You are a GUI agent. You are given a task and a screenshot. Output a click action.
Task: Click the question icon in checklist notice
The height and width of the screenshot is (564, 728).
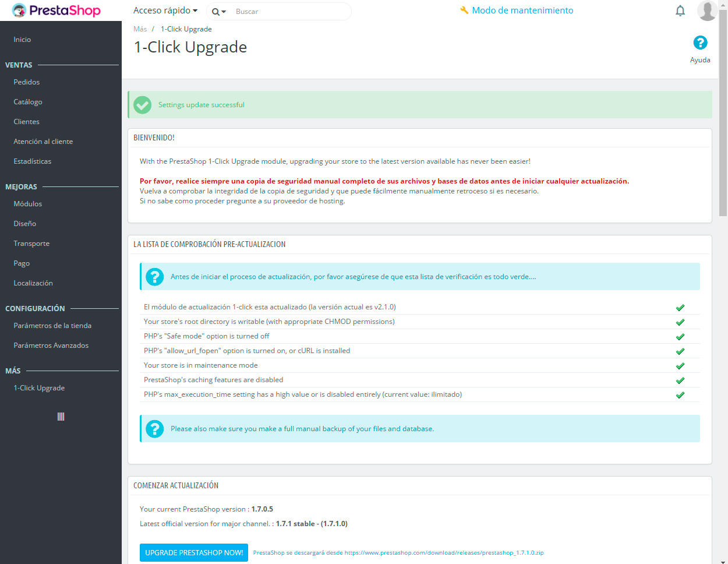tap(154, 277)
